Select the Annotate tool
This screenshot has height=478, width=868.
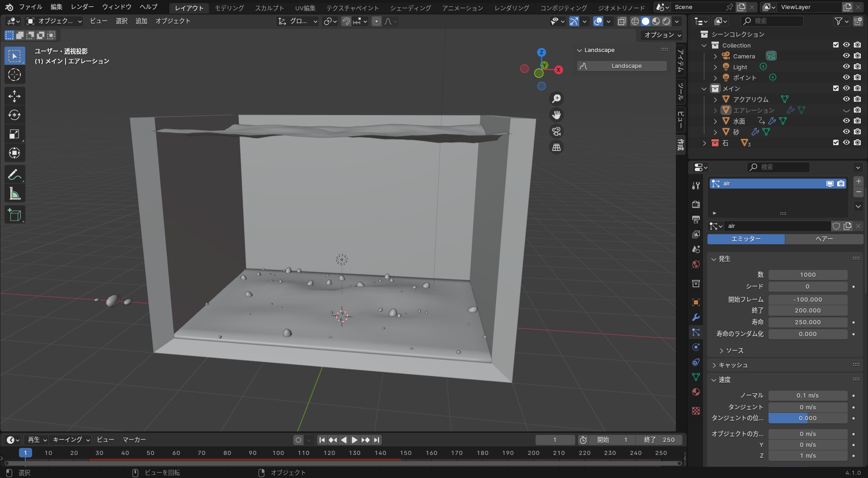tap(14, 174)
